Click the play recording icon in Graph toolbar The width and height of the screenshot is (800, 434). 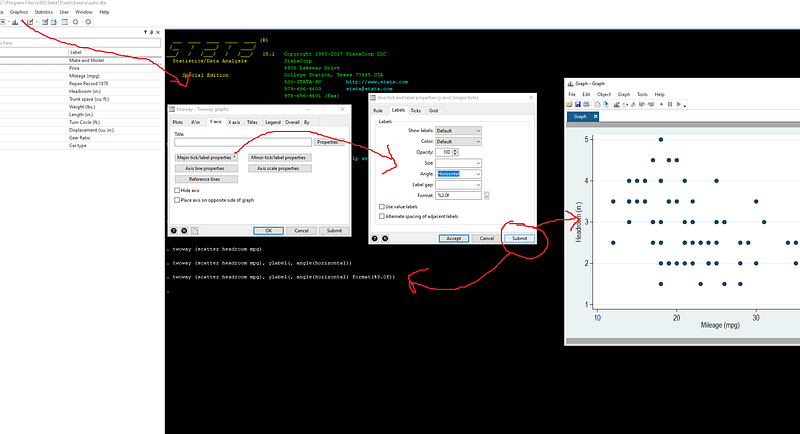[x=679, y=105]
